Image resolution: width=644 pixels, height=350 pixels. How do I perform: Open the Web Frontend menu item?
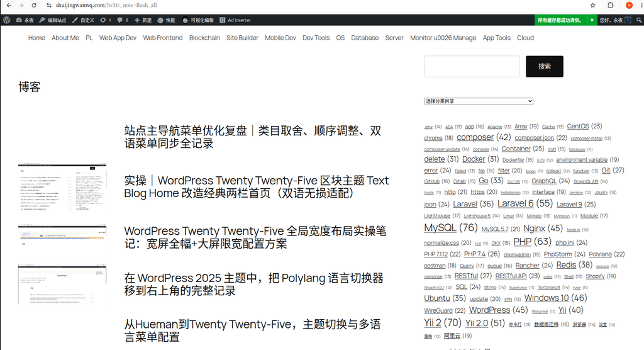[163, 38]
